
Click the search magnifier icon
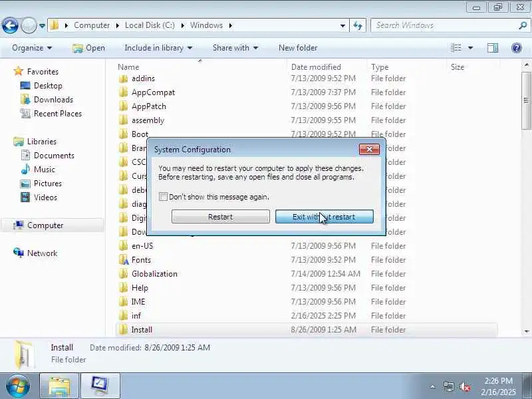[x=523, y=25]
